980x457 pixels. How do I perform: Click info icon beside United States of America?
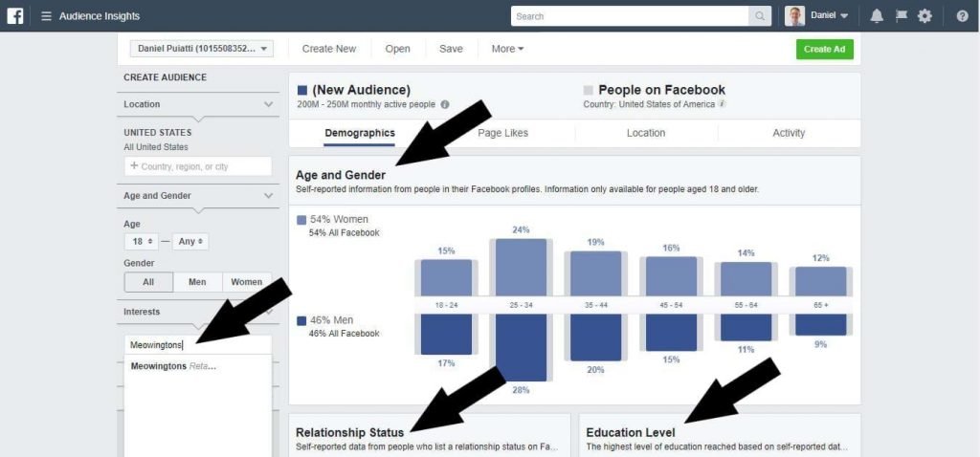click(722, 103)
